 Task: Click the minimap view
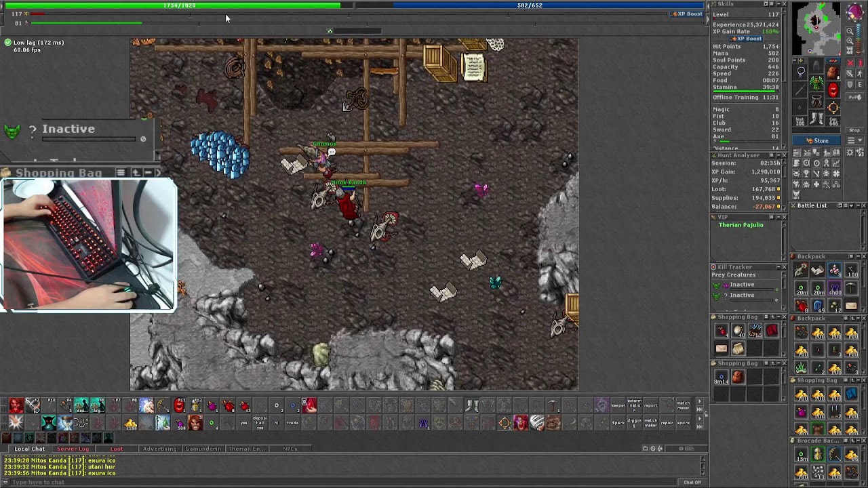pos(817,28)
